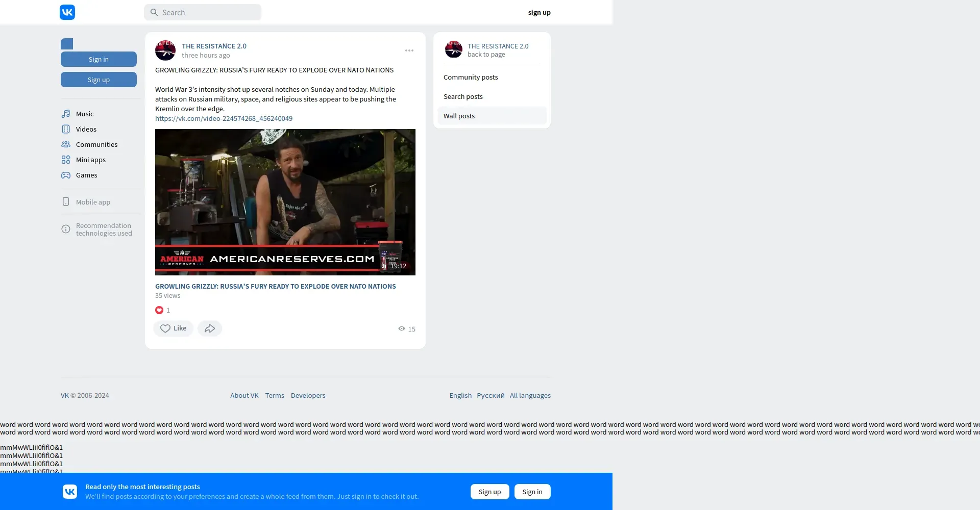Select Community posts tab

point(492,78)
